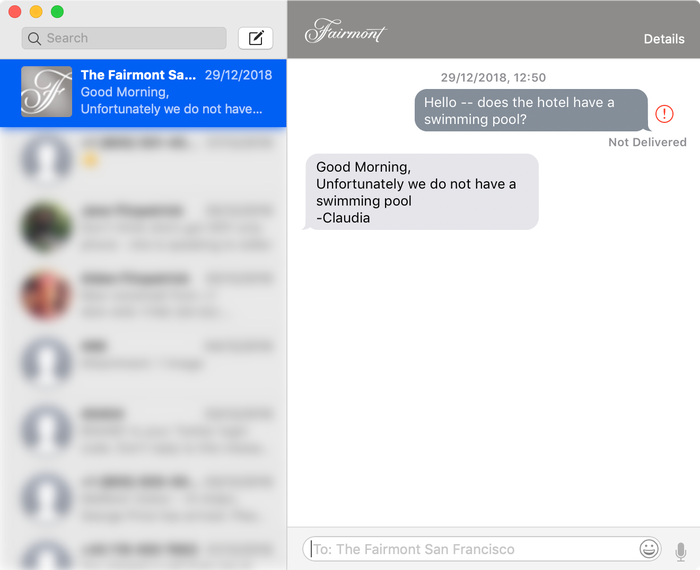The height and width of the screenshot is (570, 700).
Task: Click the Fairmont conversation avatar thumbnail
Action: point(46,92)
